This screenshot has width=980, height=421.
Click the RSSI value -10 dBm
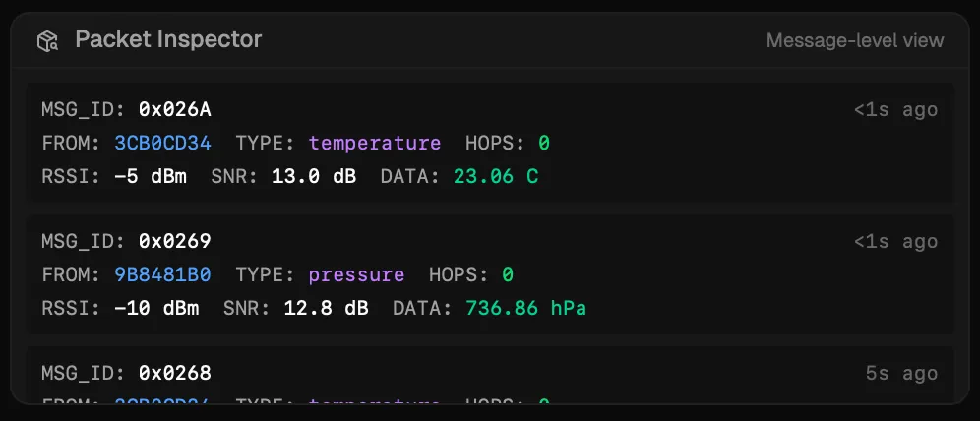click(x=156, y=308)
